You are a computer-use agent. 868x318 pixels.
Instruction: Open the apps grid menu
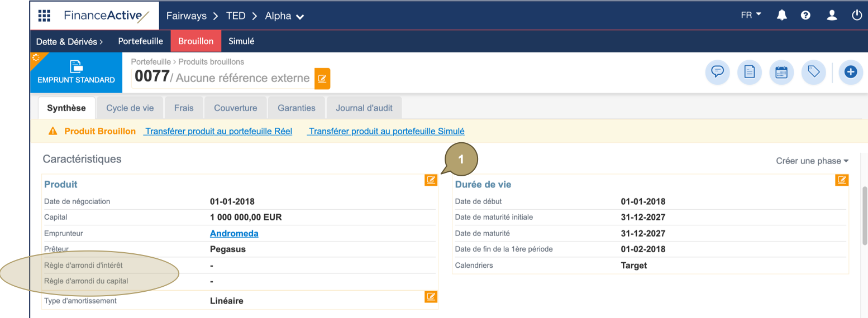(x=44, y=16)
